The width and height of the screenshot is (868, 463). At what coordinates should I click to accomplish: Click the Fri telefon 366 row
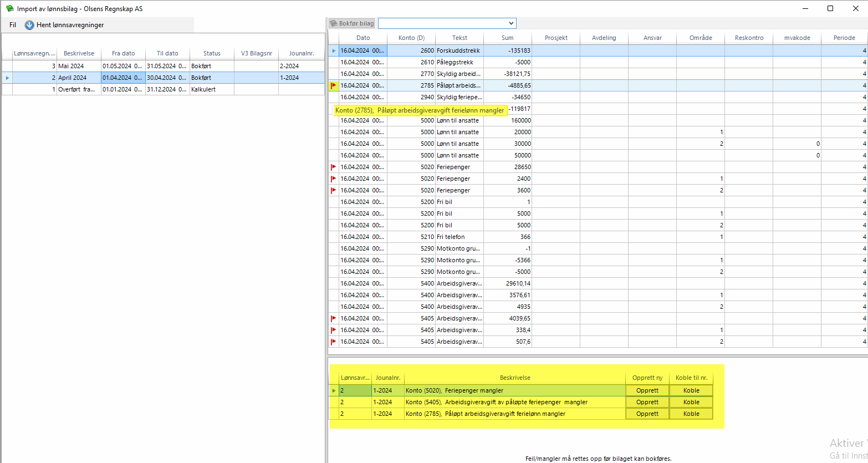point(599,237)
